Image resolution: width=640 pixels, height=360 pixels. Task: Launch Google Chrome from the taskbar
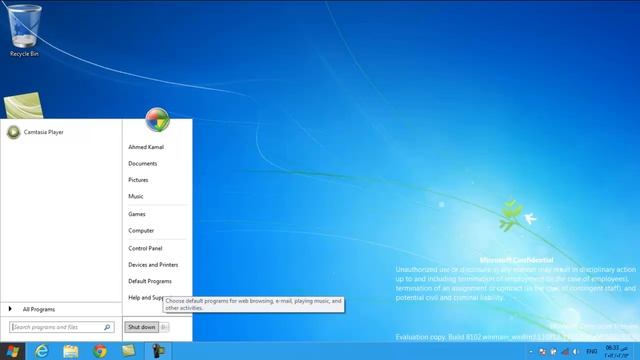[x=100, y=351]
